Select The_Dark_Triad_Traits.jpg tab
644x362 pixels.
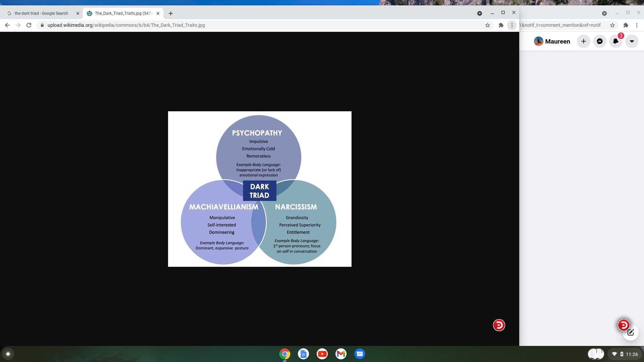coord(122,13)
